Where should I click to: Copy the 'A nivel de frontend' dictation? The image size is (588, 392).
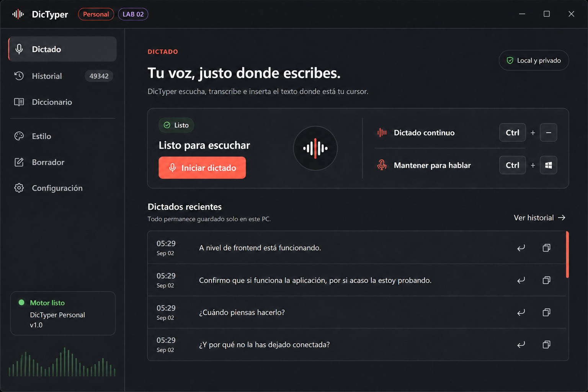coord(547,248)
